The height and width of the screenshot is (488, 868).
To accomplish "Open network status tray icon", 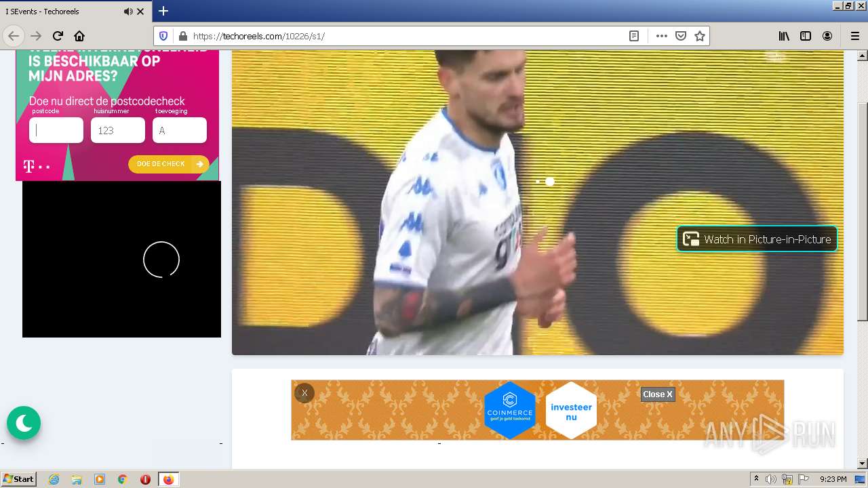I will [787, 479].
